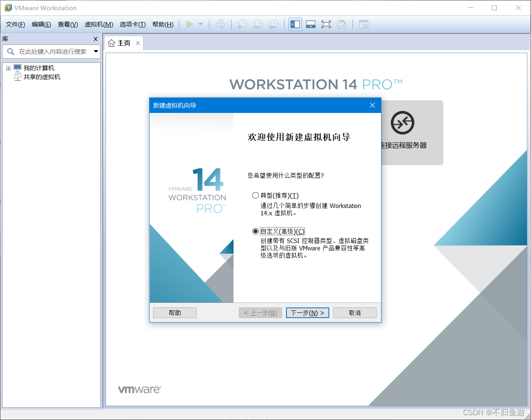This screenshot has width=531, height=420.
Task: Click the 帮助 button in the wizard
Action: (x=175, y=313)
